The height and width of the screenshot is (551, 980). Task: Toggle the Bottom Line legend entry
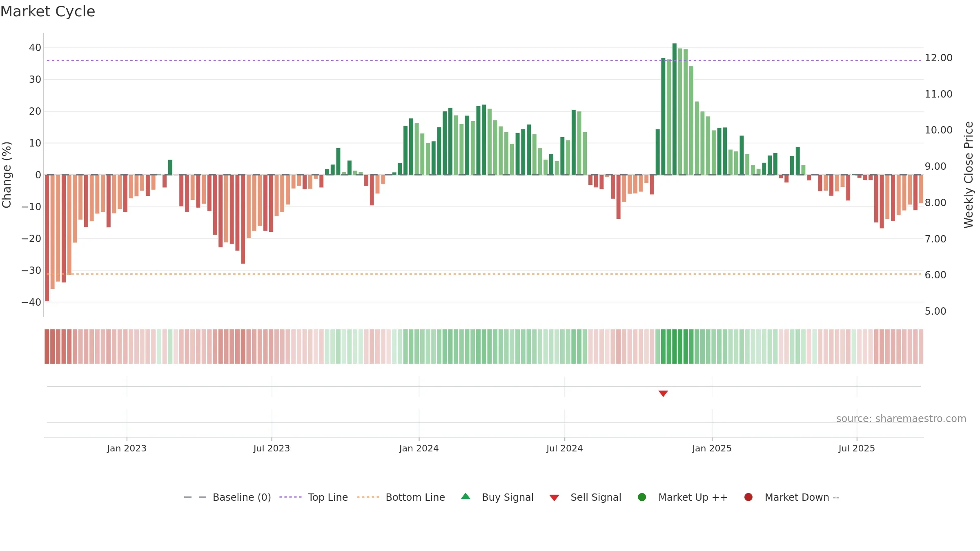(x=401, y=497)
